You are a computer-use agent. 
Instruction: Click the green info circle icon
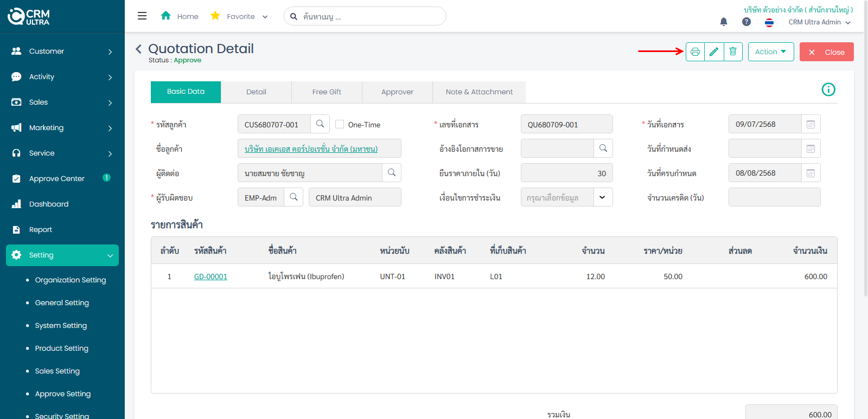pos(828,89)
